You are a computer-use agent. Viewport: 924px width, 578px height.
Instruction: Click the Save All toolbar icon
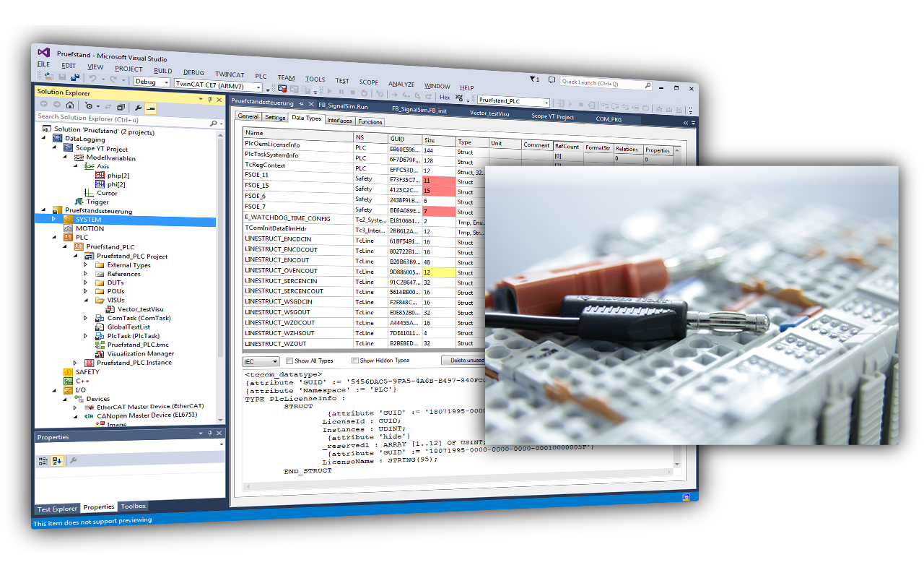coord(74,77)
